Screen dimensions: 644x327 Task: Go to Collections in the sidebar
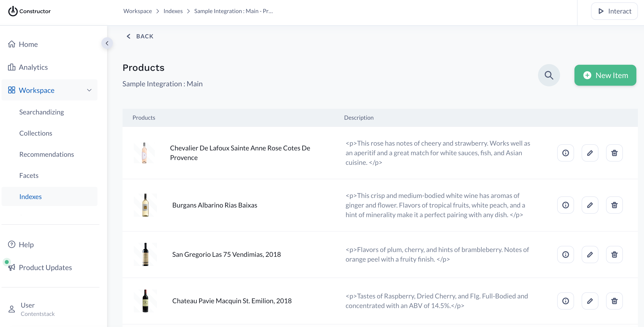click(36, 133)
